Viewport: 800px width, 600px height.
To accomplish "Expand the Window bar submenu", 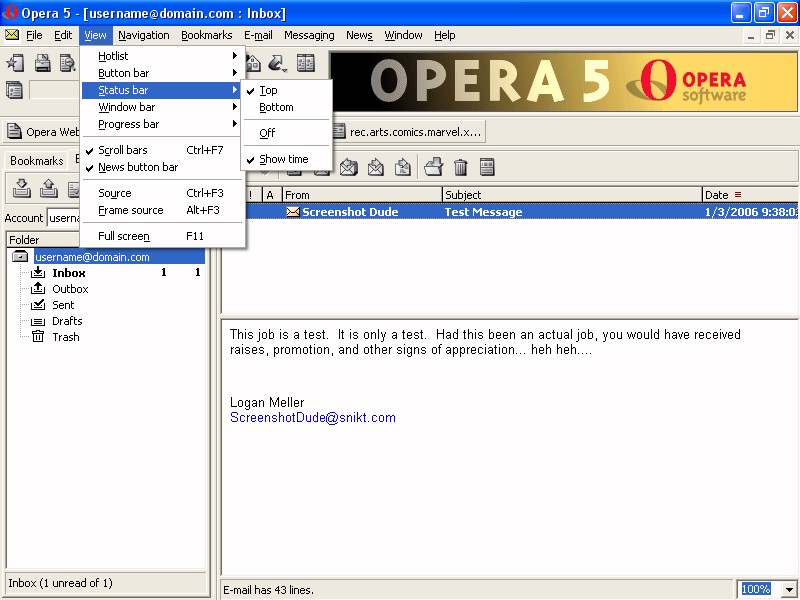I will point(163,107).
